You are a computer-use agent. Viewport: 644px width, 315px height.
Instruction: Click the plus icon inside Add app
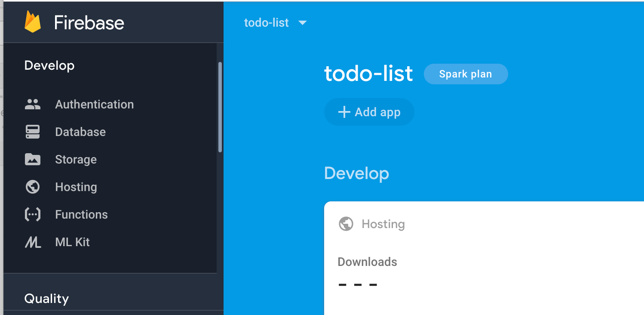point(343,112)
